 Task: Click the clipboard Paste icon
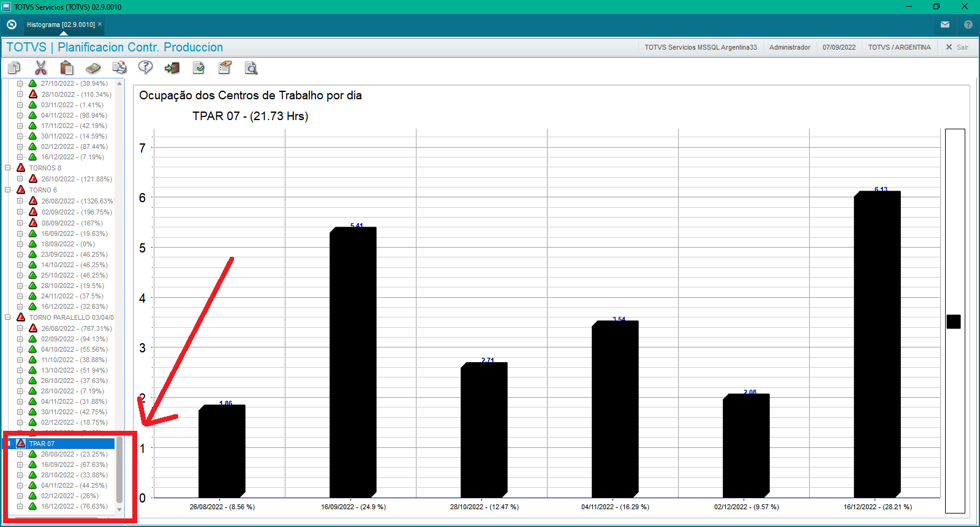click(67, 67)
